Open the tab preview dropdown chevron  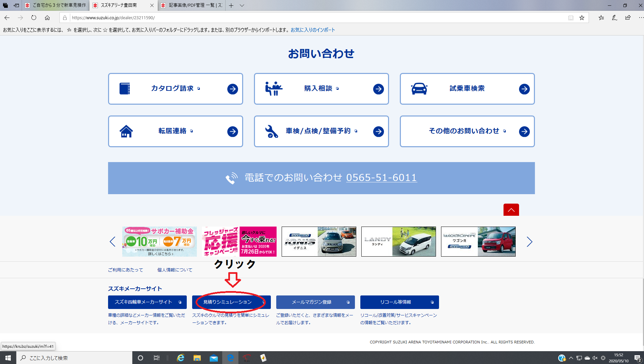point(242,5)
